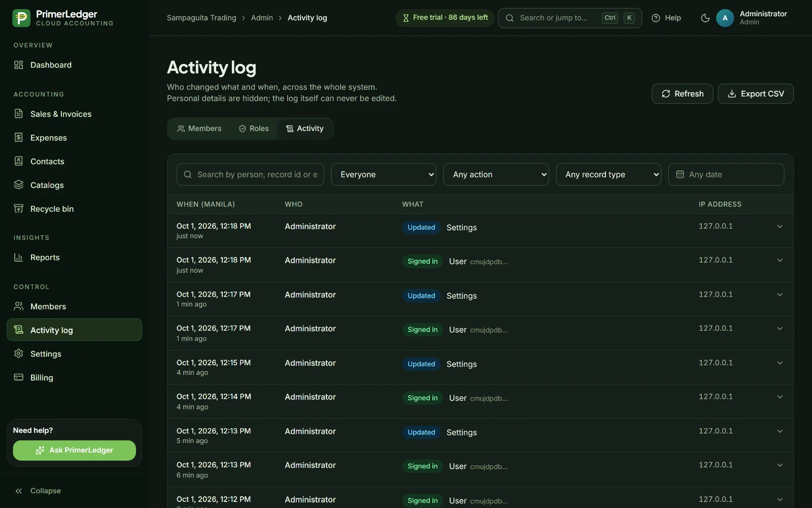This screenshot has width=812, height=508.
Task: Expand the 12:18 PM Signed in row
Action: click(x=780, y=260)
